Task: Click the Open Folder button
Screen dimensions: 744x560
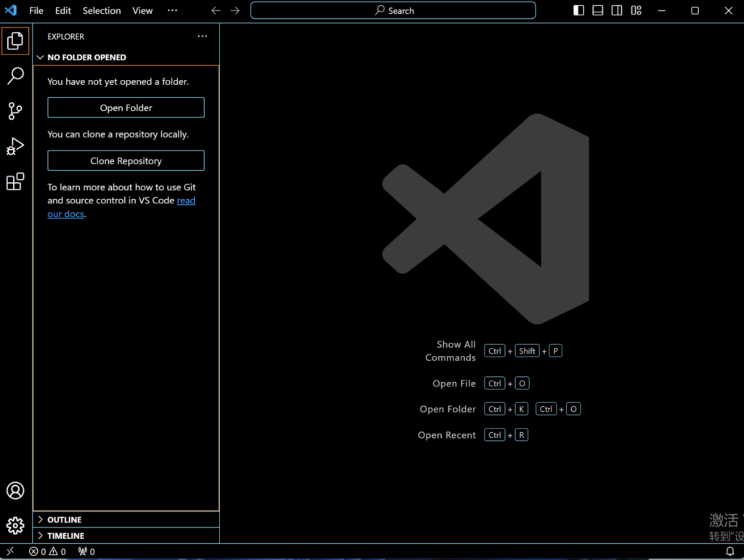Action: [x=126, y=107]
